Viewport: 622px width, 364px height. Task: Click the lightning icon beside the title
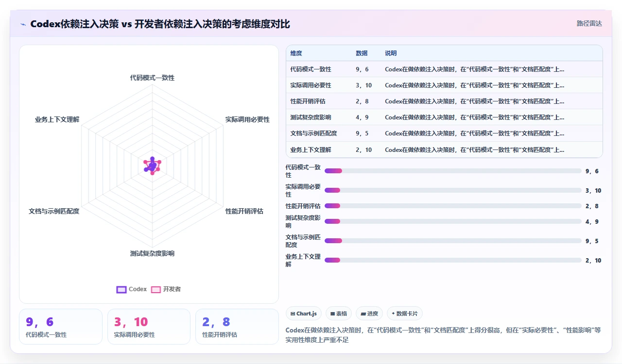point(23,24)
